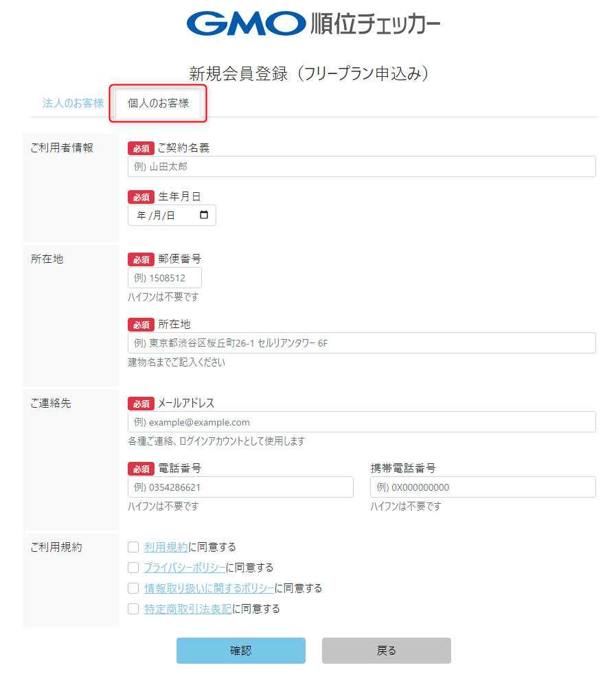Click the 新規会員登録 page heading
The image size is (616, 674).
309,73
